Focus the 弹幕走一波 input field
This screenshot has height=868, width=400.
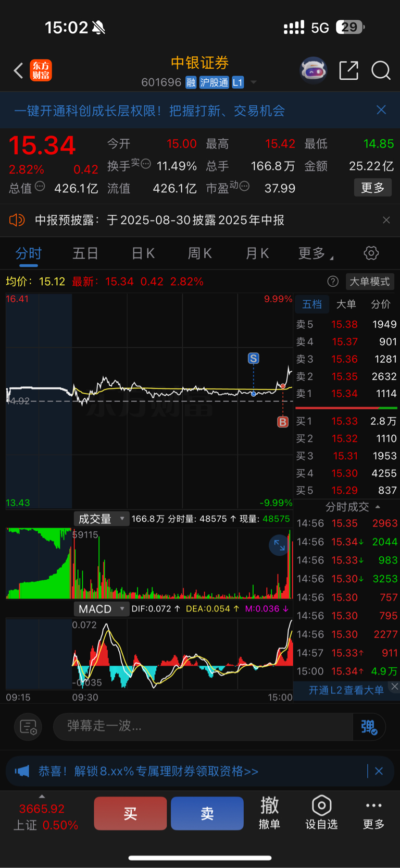click(x=203, y=726)
